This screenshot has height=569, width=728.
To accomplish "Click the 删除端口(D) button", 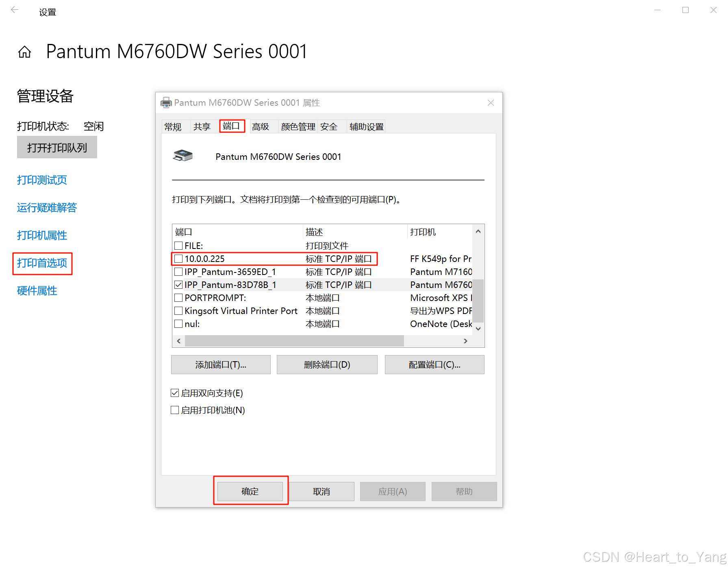I will point(327,365).
